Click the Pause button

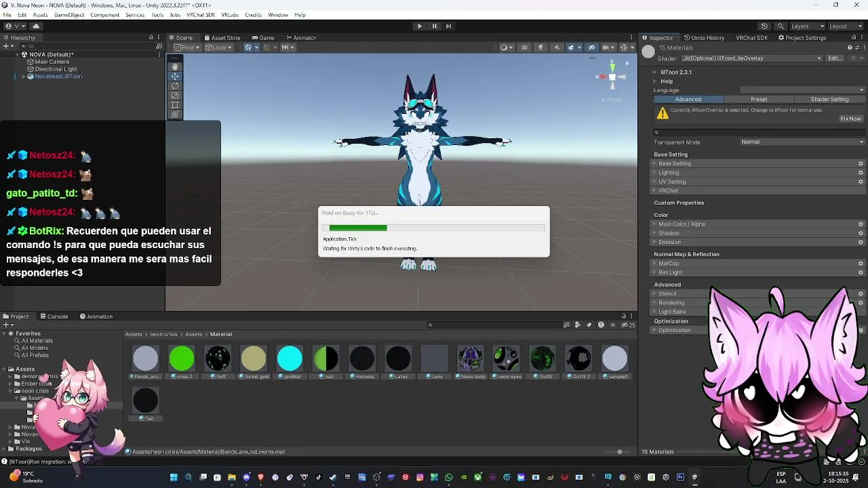click(x=434, y=26)
